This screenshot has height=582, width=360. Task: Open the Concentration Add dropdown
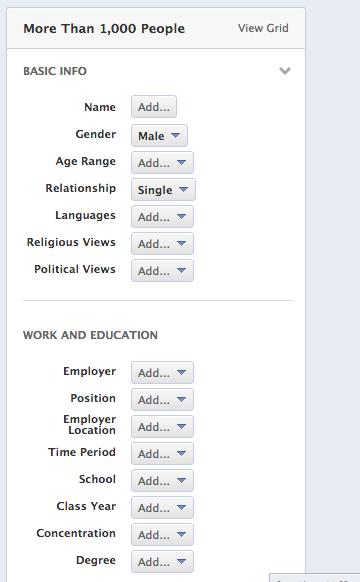point(162,534)
